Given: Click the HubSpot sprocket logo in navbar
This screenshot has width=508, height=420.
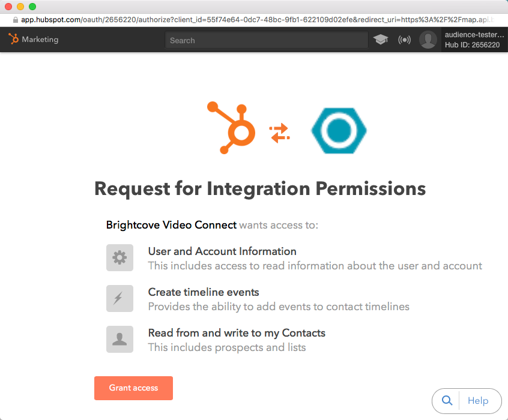Looking at the screenshot, I should pyautogui.click(x=13, y=40).
